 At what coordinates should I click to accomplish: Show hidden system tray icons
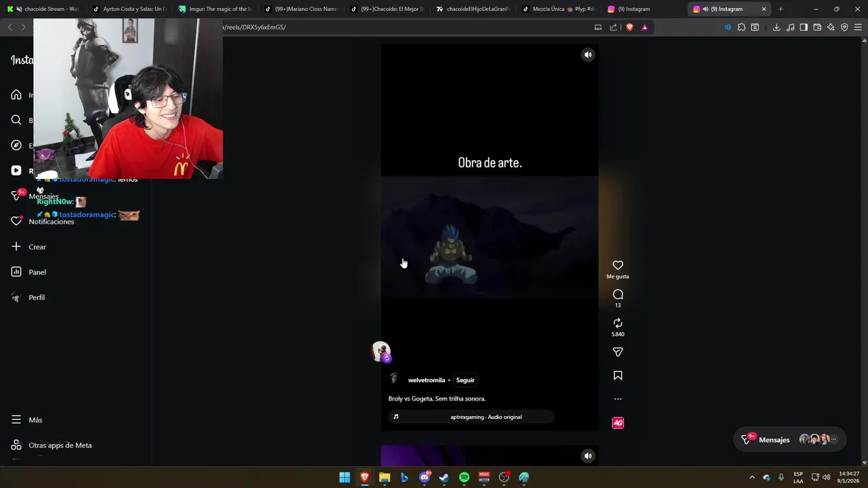(751, 477)
